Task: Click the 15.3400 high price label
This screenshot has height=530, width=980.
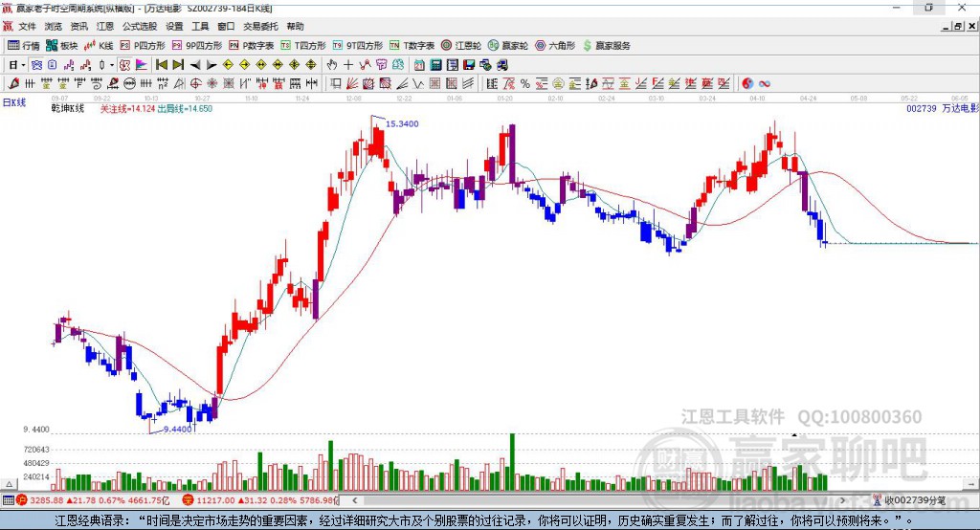Action: point(402,123)
